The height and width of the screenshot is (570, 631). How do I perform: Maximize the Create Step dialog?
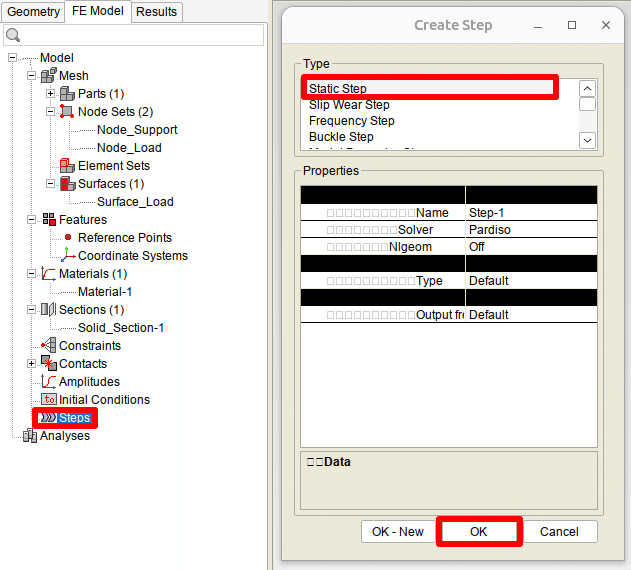pos(572,25)
